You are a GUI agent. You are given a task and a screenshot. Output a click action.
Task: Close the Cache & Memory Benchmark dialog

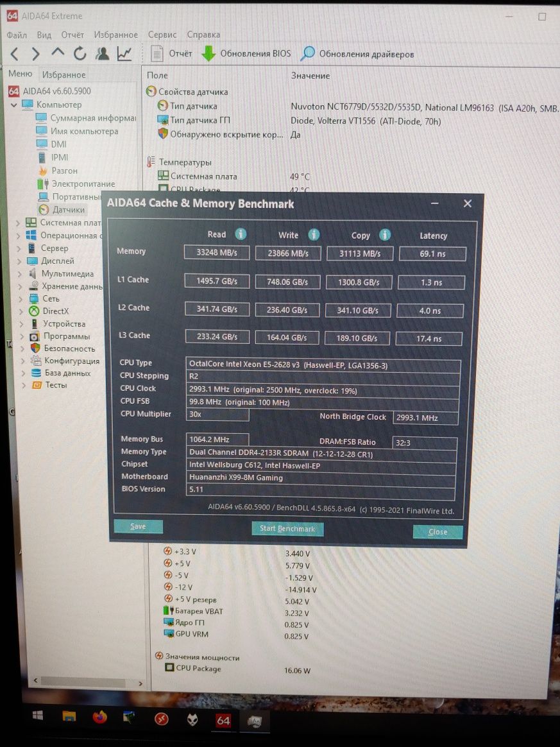coord(468,204)
